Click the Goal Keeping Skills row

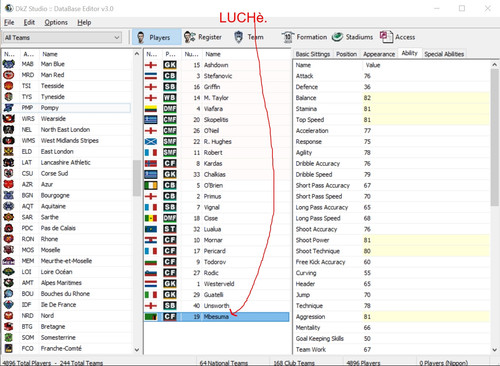coord(392,339)
